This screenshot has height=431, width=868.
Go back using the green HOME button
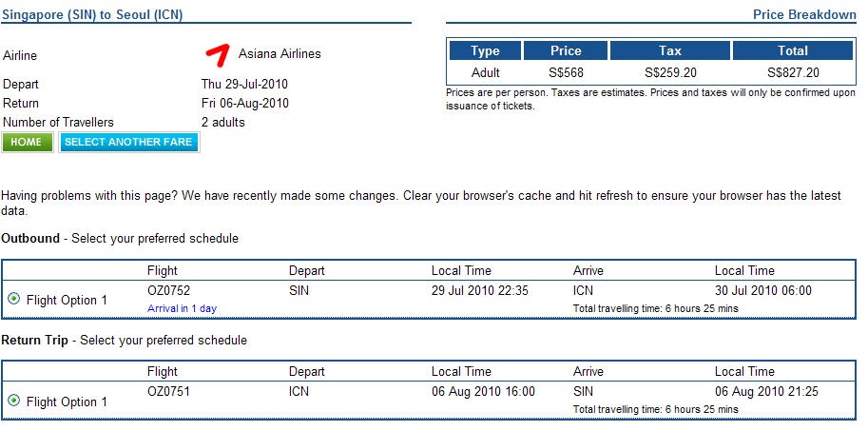tap(28, 142)
